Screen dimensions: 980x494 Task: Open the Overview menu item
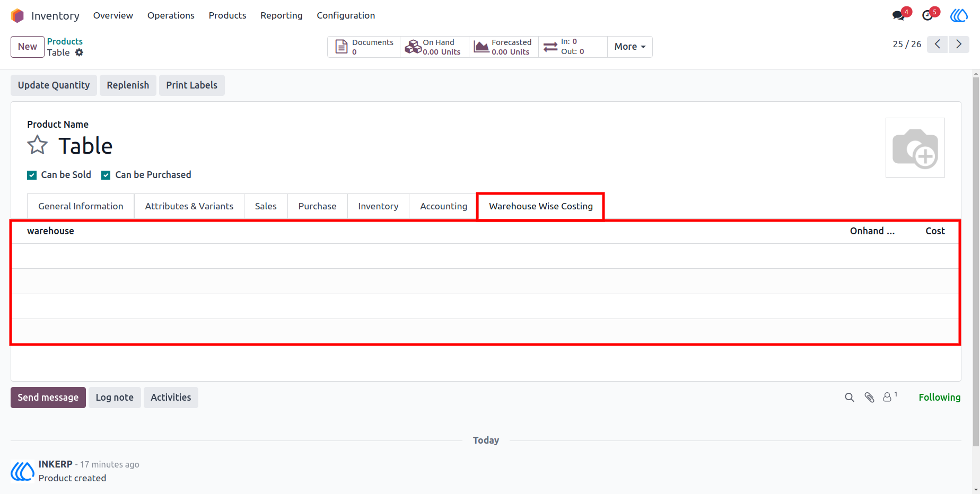tap(113, 15)
